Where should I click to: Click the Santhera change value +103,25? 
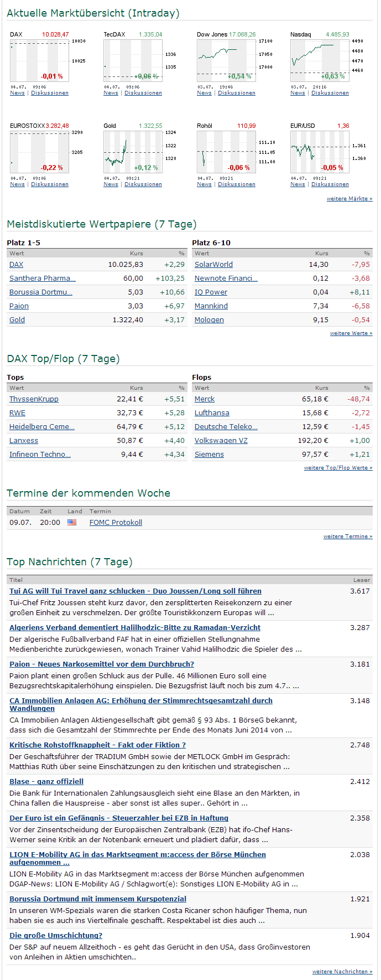coord(170,278)
